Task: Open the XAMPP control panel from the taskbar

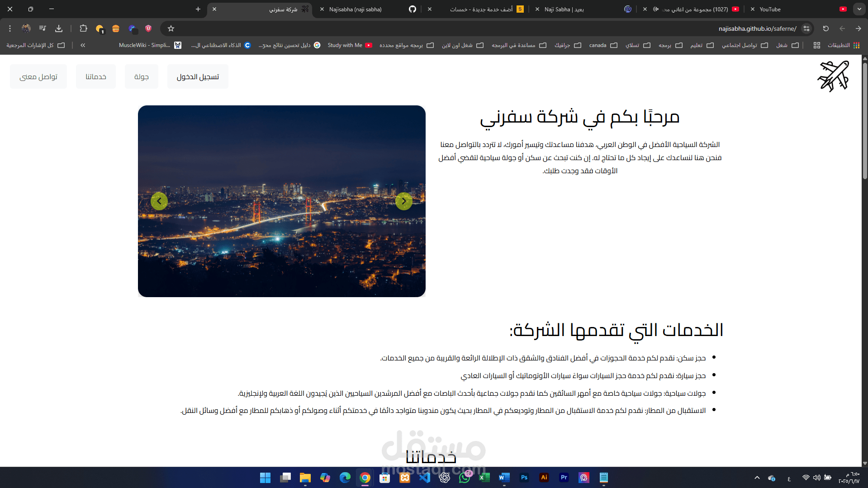Action: click(404, 478)
